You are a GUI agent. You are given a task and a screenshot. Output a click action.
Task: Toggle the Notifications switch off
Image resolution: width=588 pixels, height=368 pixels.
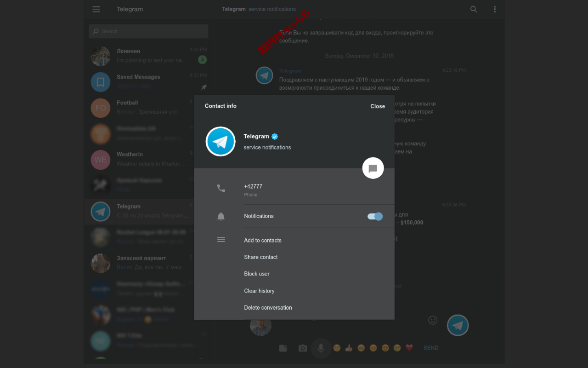pyautogui.click(x=375, y=216)
